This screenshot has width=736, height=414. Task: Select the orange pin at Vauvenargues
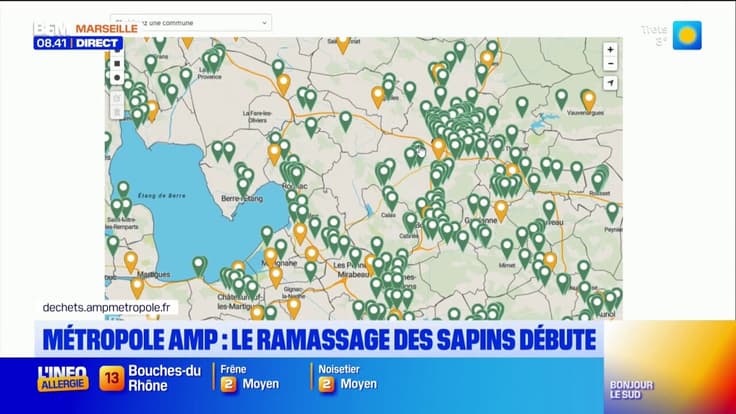589,100
